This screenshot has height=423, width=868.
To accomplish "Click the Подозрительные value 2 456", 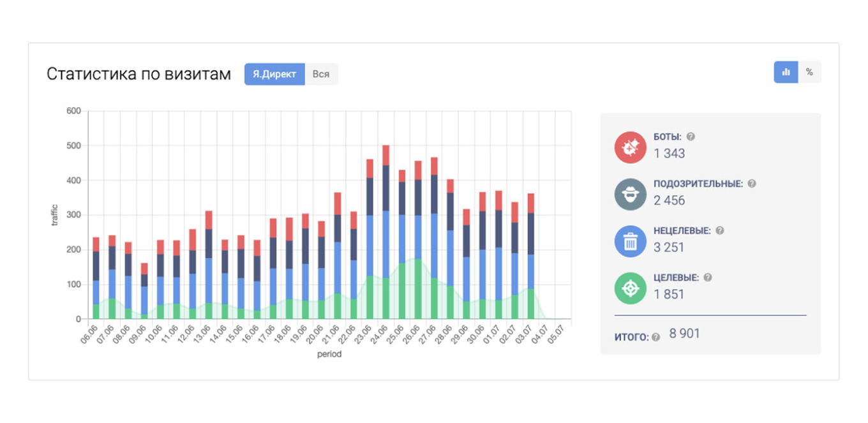I will coord(670,200).
